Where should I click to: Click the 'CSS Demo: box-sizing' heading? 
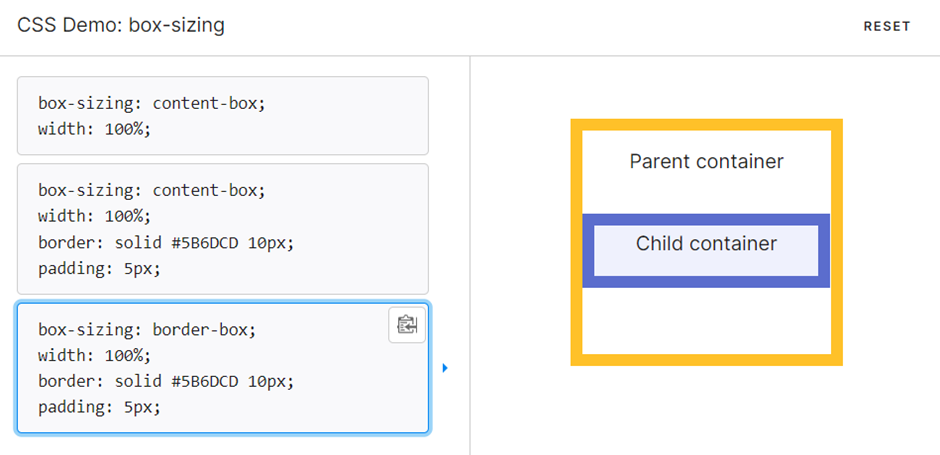[120, 25]
